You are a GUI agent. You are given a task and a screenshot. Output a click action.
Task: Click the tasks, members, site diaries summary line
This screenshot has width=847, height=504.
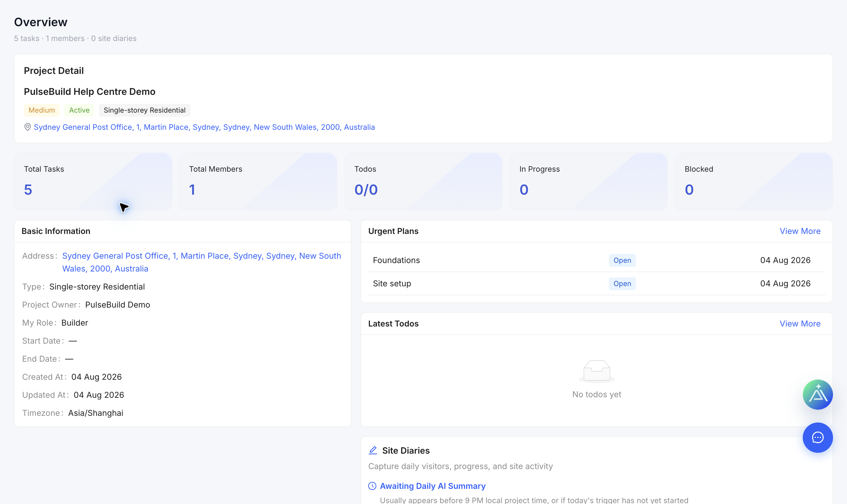pos(75,38)
